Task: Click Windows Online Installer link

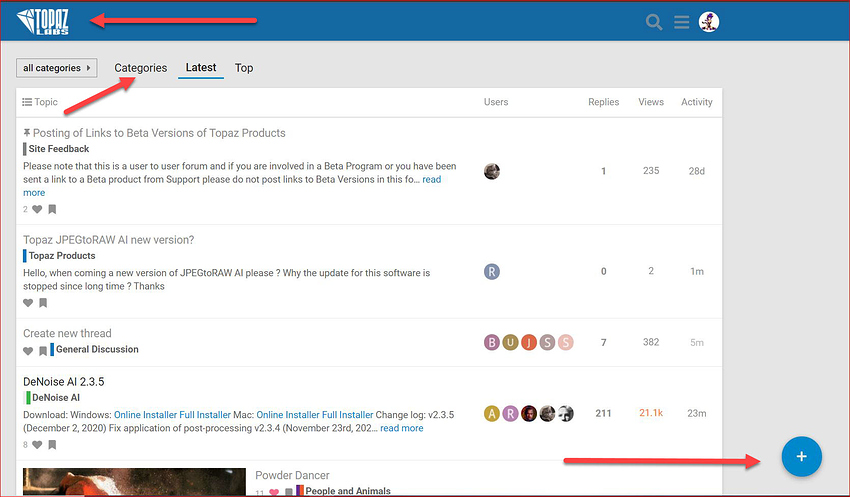Action: 145,415
